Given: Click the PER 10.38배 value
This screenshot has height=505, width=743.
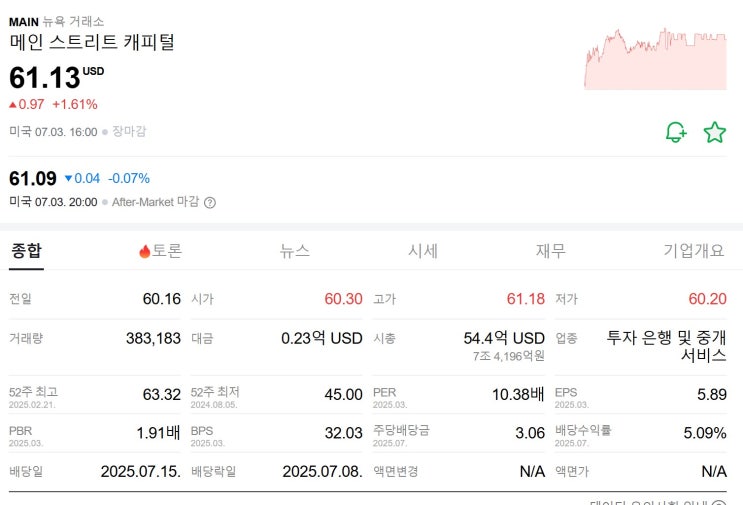Looking at the screenshot, I should click(518, 394).
